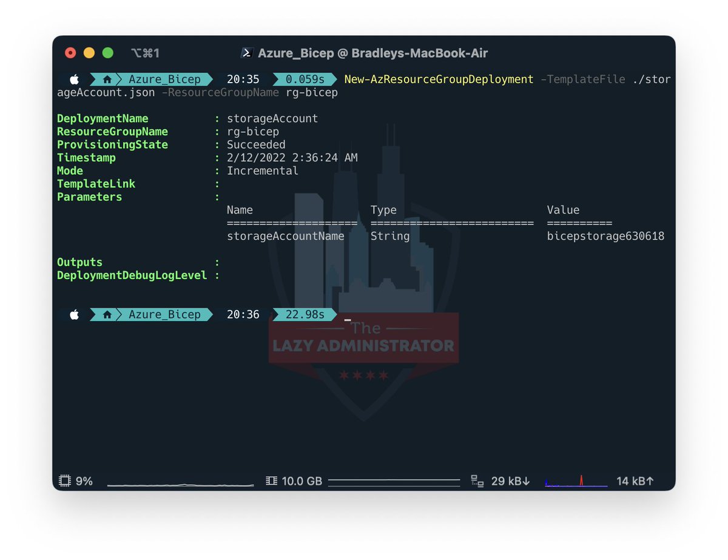Click the String type cell
This screenshot has height=560, width=728.
coord(390,236)
